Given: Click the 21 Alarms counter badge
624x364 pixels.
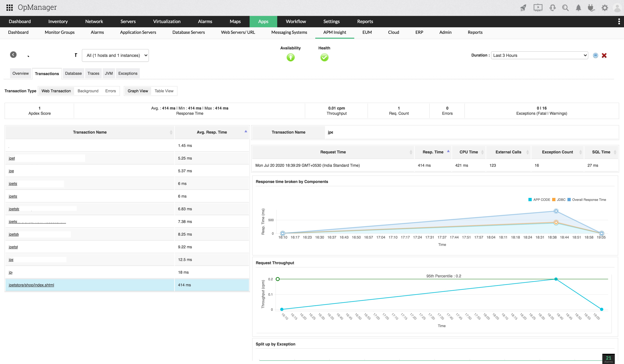Looking at the screenshot, I should [x=608, y=359].
